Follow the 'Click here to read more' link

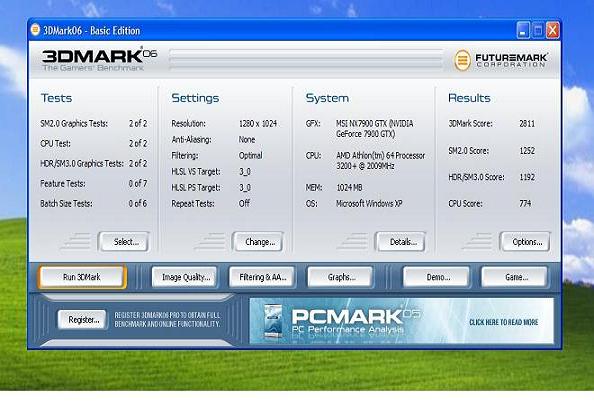tap(503, 322)
